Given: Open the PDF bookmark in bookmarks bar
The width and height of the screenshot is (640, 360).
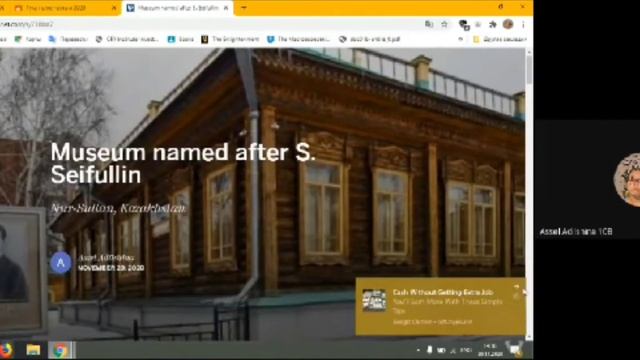Looking at the screenshot, I should 369,39.
